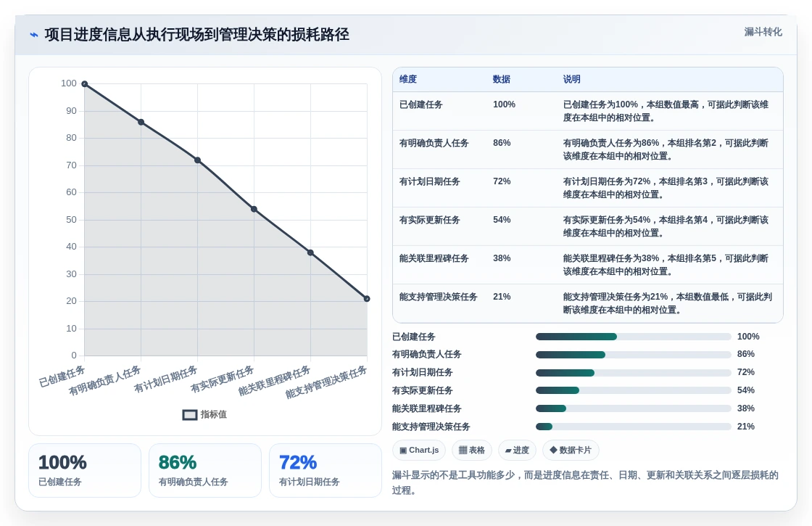The width and height of the screenshot is (812, 526).
Task: Click the 有明确负责人任务 progress bar
Action: pos(634,355)
